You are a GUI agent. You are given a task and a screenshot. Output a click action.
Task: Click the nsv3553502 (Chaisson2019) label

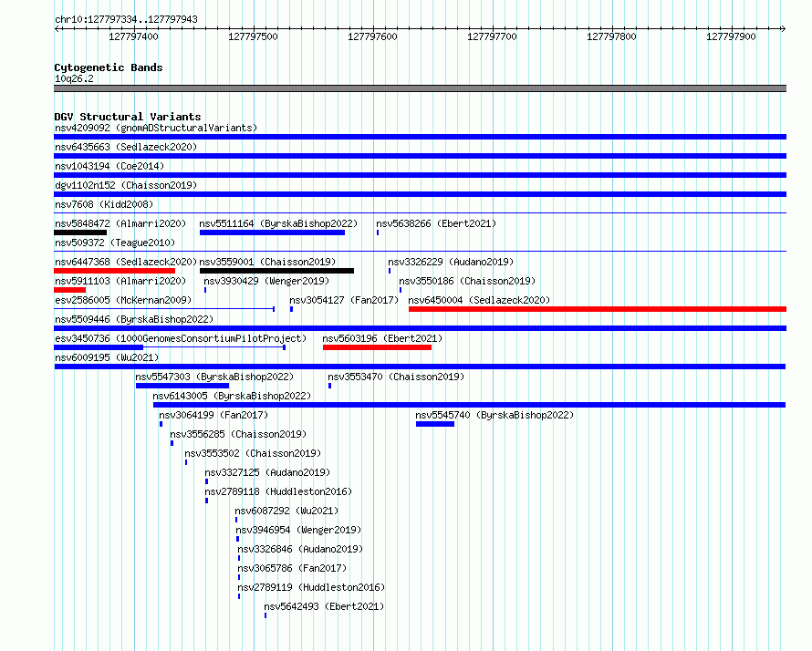click(253, 453)
